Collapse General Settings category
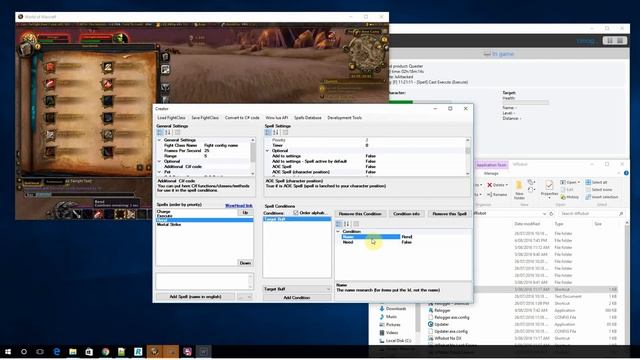 tap(159, 140)
